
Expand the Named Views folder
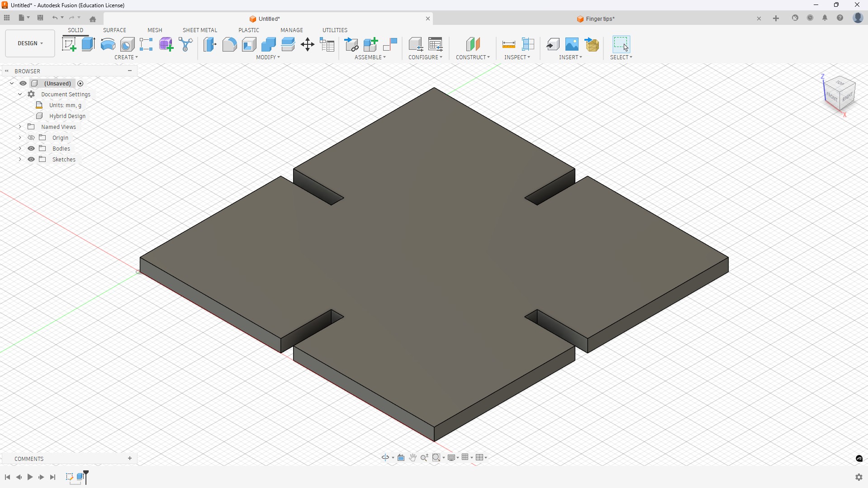coord(20,127)
